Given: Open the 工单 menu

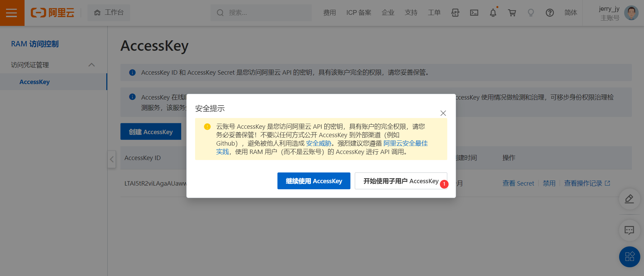Looking at the screenshot, I should [434, 13].
